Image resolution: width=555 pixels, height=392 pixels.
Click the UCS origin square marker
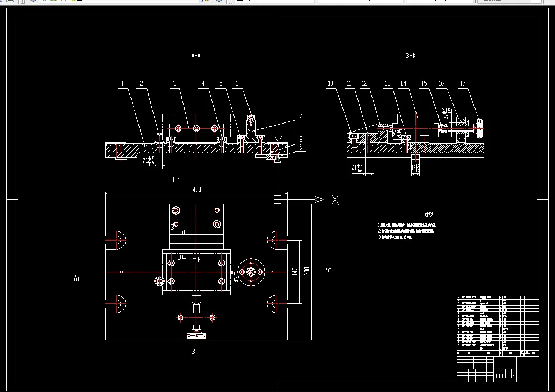click(x=277, y=200)
